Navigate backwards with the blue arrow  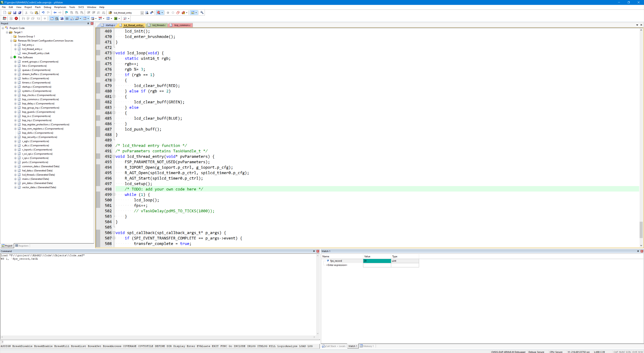click(55, 13)
